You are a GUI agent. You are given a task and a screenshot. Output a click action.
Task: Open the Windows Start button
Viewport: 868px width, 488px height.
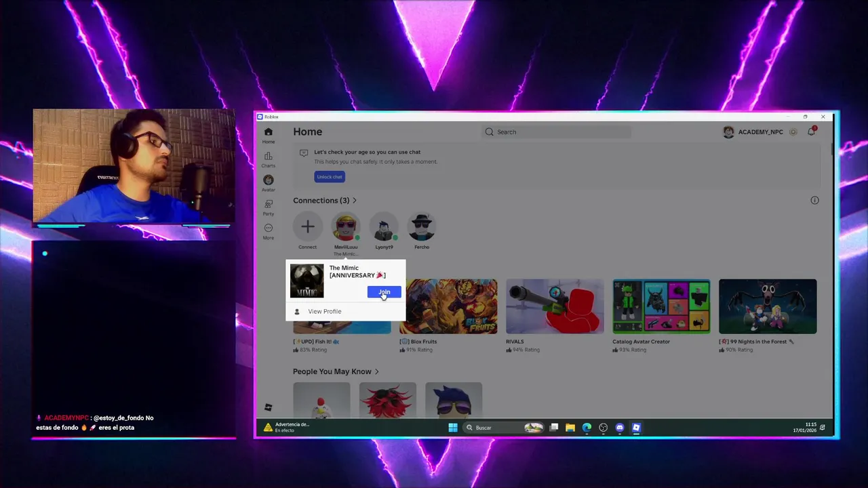[x=453, y=428]
